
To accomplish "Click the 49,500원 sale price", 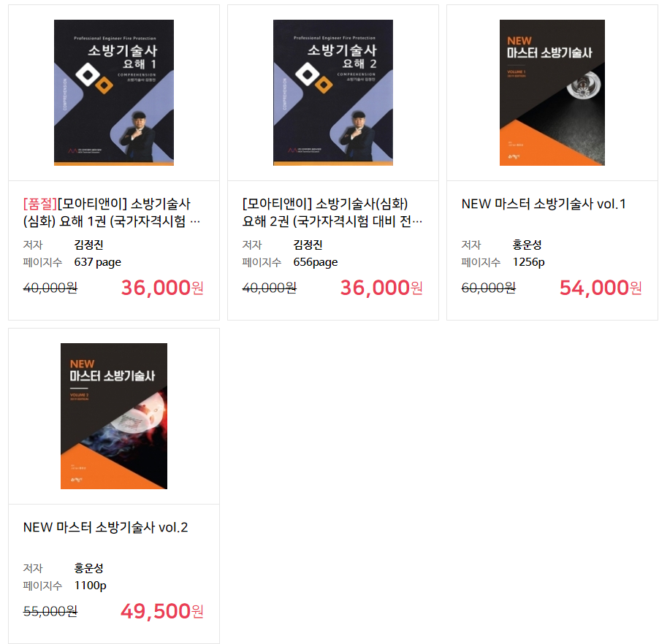I will (x=162, y=611).
